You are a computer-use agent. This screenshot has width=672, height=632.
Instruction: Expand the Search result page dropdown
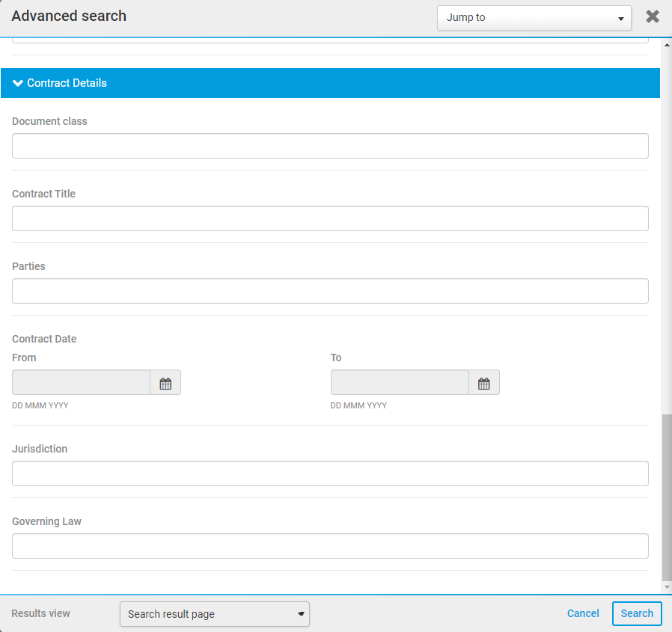214,614
